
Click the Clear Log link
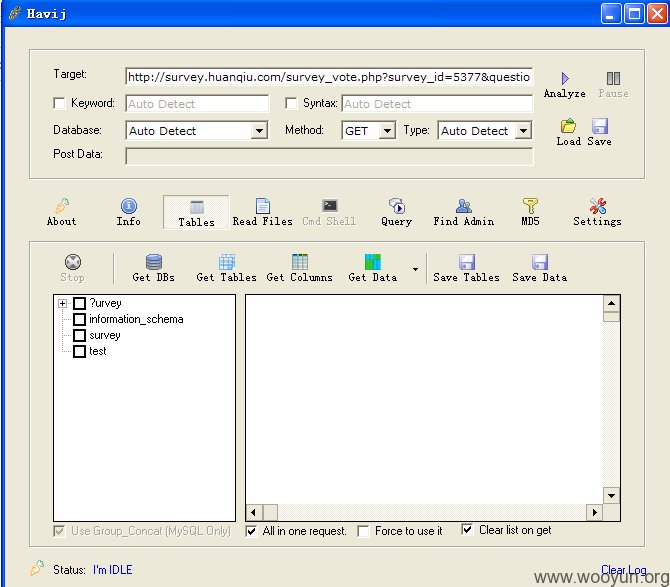(623, 569)
